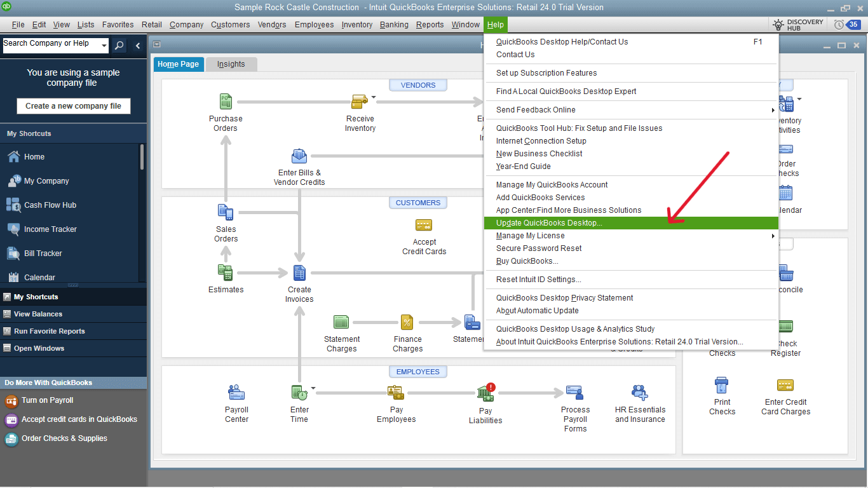Switch to the Insights tab
Image resolution: width=868 pixels, height=488 pixels.
(231, 64)
